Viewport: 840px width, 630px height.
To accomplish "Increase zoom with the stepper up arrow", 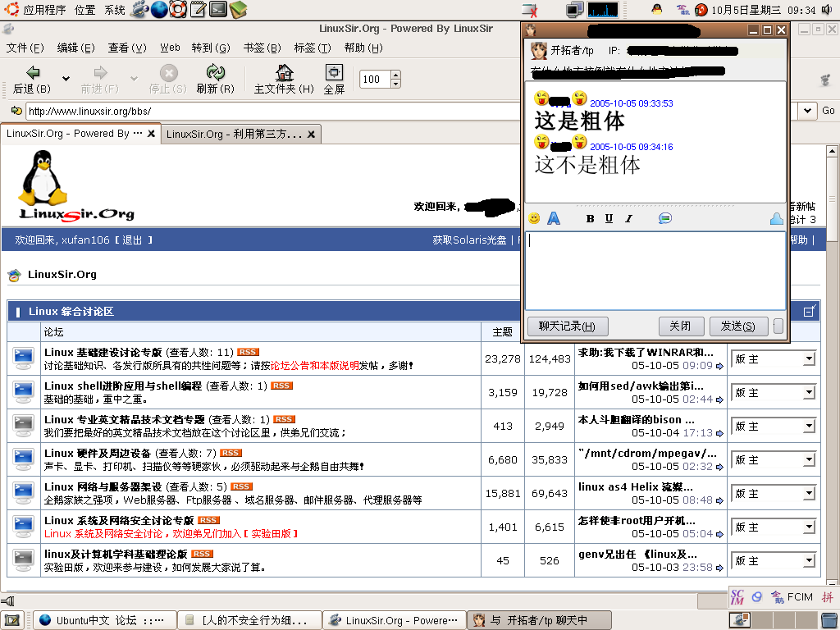I will (396, 75).
